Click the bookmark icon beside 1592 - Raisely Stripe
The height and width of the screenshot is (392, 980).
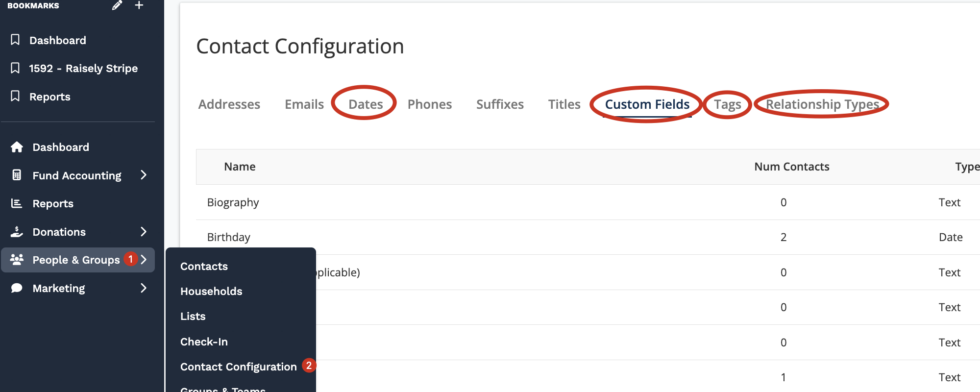(x=15, y=68)
